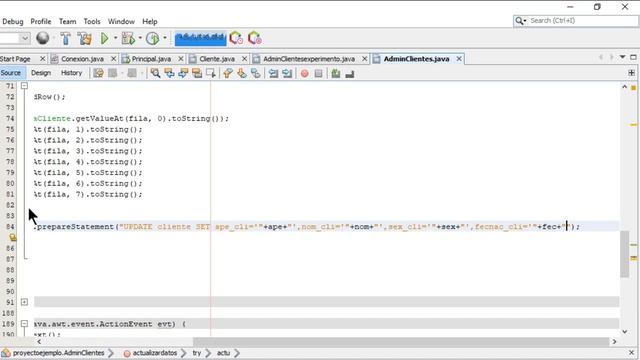Maximize the editor window icon
Screen dimensions: 640x360
coord(633,57)
